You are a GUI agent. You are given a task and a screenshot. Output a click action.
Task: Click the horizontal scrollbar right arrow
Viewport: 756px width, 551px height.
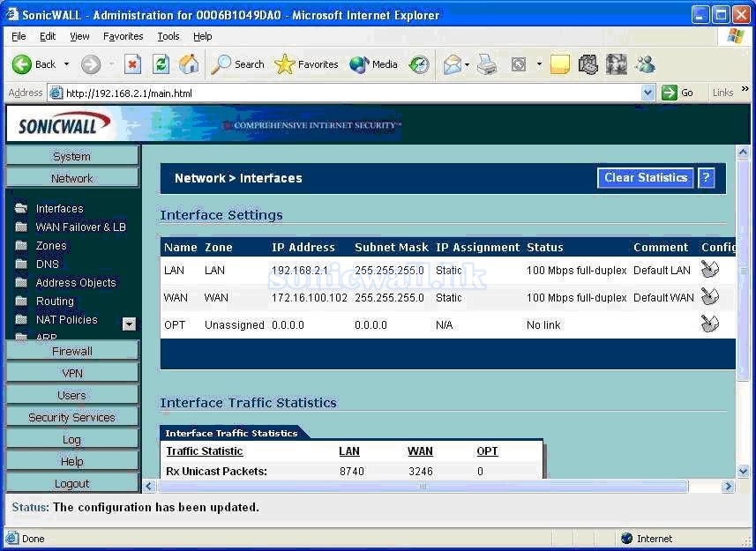pyautogui.click(x=727, y=487)
